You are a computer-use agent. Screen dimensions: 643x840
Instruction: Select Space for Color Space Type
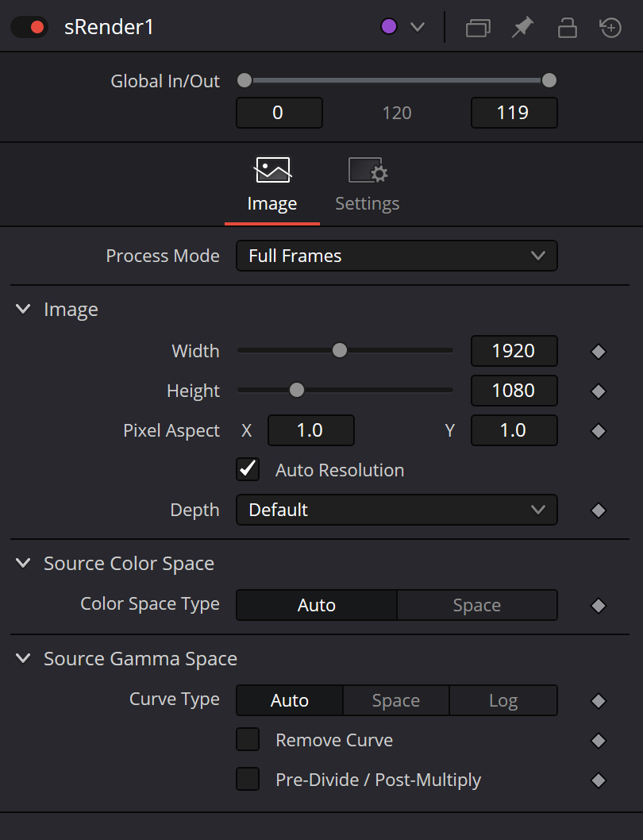click(x=477, y=605)
